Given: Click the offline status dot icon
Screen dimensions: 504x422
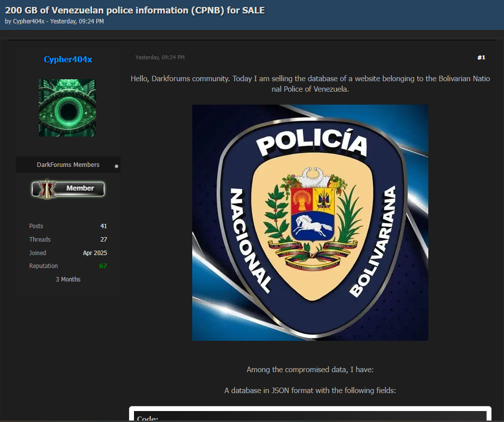Looking at the screenshot, I should (117, 166).
